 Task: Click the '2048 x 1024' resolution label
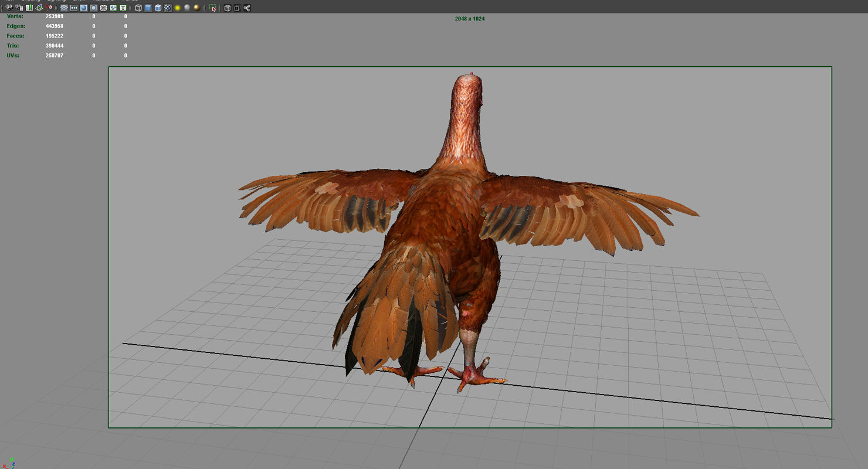point(470,19)
